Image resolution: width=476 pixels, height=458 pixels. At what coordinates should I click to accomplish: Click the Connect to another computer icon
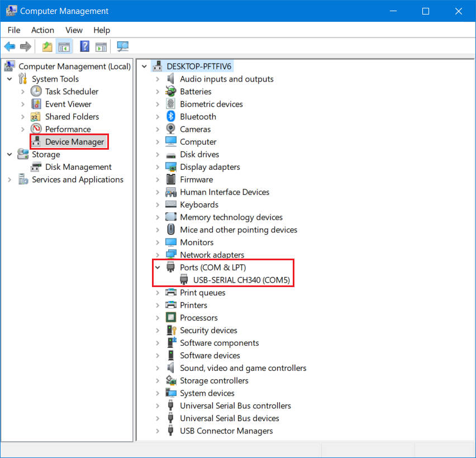click(122, 46)
